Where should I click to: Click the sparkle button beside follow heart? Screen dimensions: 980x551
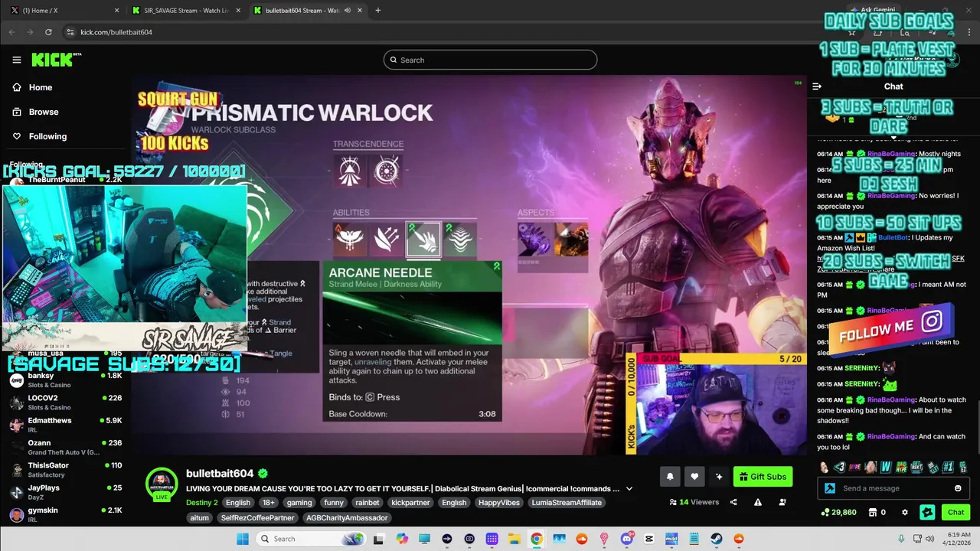719,477
